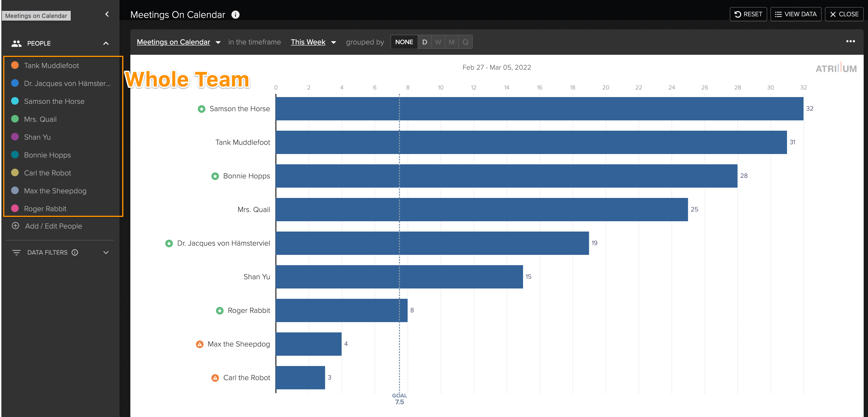Click the People group icon
868x417 pixels.
click(16, 43)
